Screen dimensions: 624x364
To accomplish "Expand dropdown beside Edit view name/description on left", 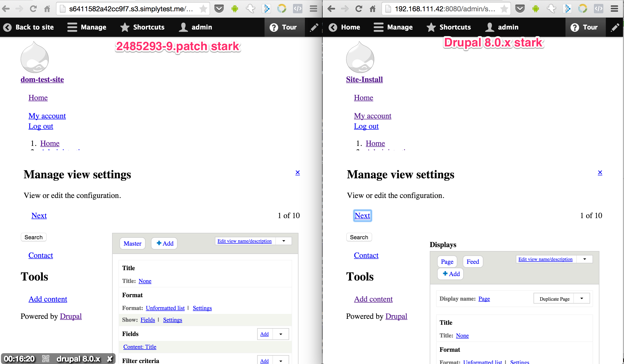I will (284, 241).
